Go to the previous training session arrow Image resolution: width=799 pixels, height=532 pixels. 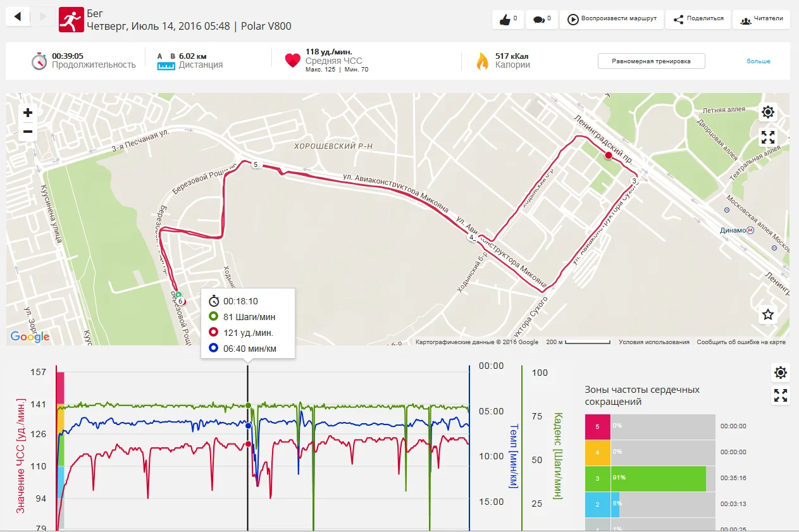tap(18, 17)
